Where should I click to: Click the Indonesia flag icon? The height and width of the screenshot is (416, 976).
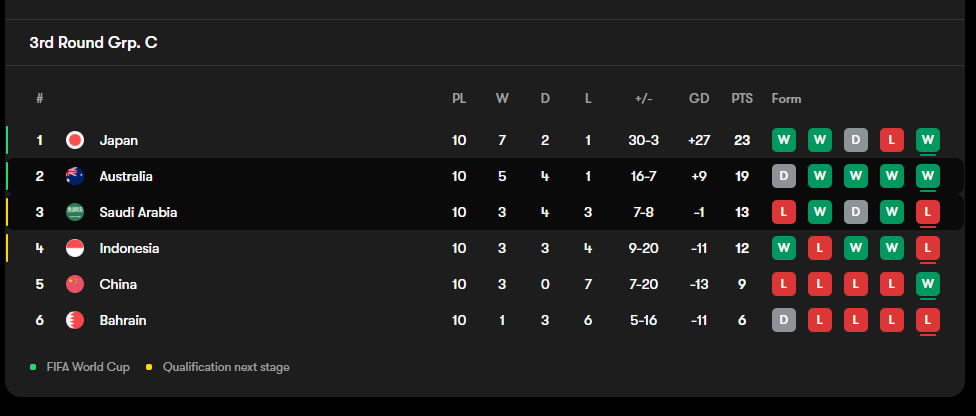pos(75,248)
